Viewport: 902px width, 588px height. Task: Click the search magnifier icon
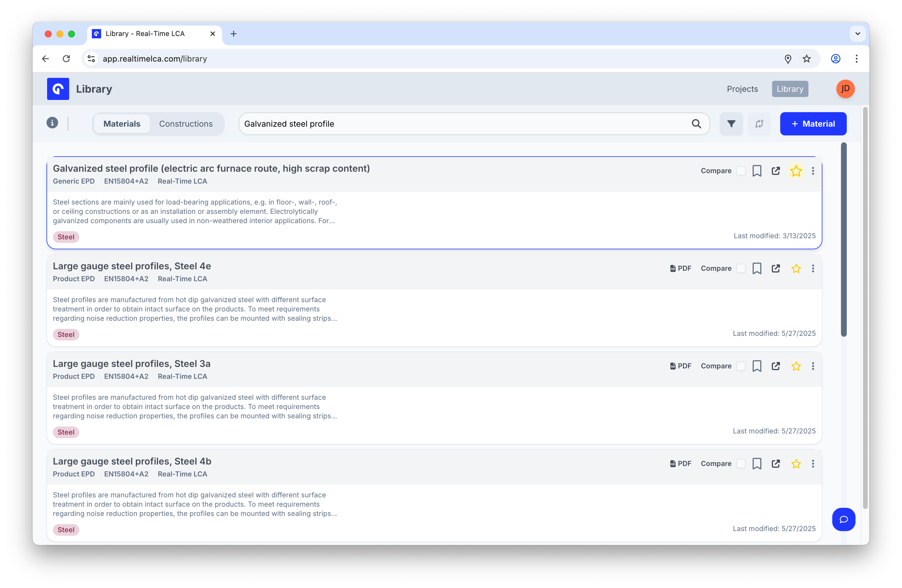(x=696, y=124)
